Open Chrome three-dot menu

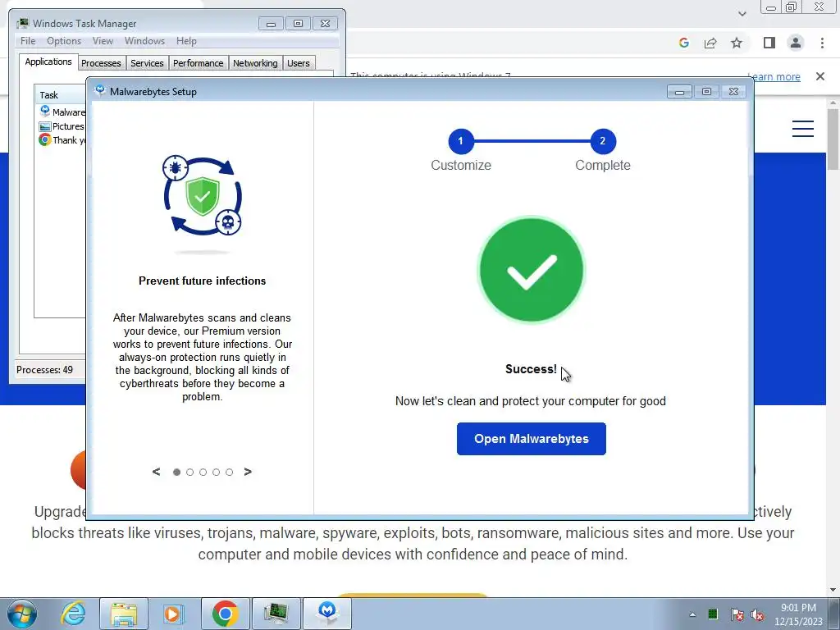click(x=822, y=43)
